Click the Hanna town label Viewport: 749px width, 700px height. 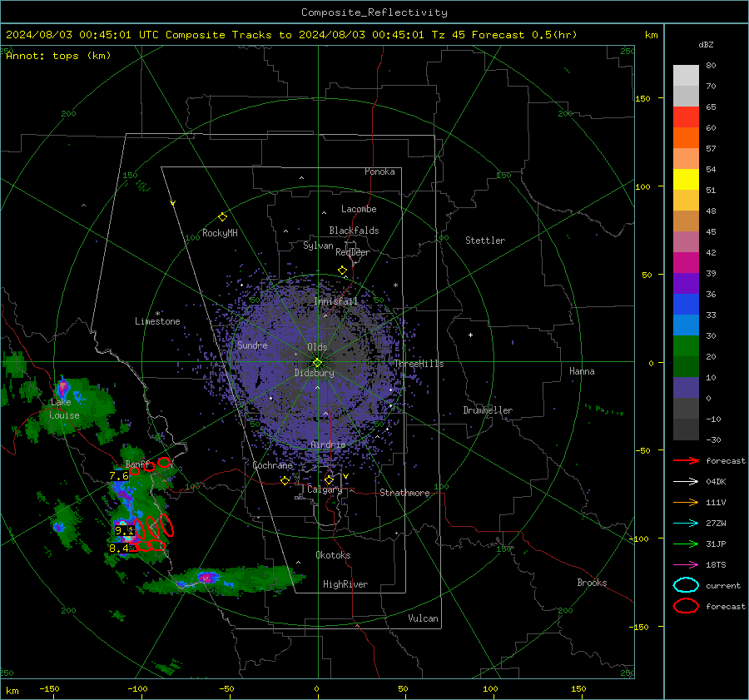click(582, 371)
